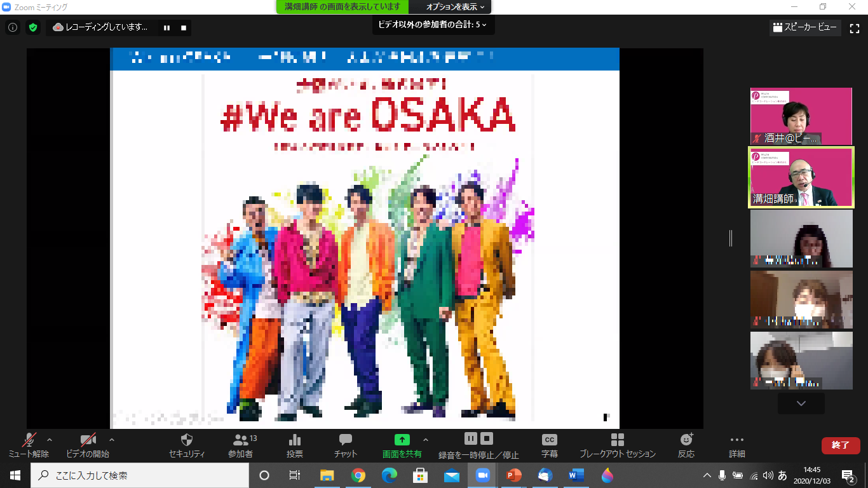Screen dimensions: 868x488
Task: Open the volume control in tray
Action: point(768,475)
